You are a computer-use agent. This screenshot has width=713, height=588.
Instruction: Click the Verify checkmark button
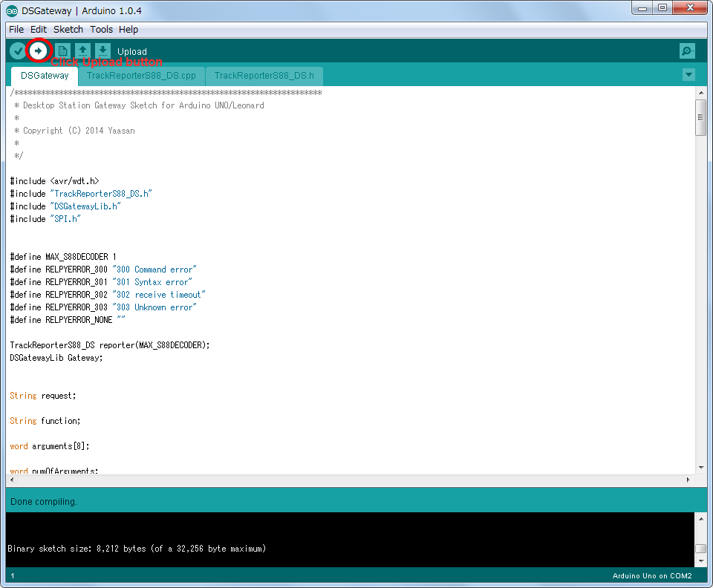18,51
